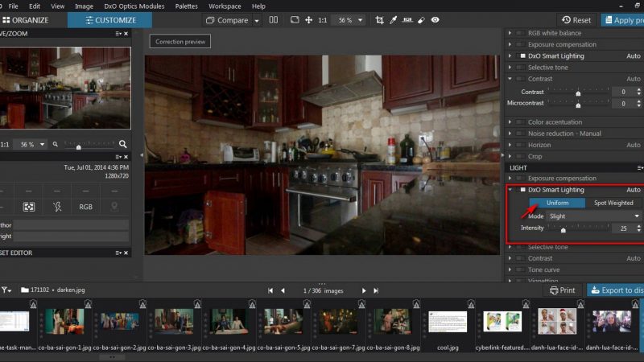
Task: Click the Copyright input field
Action: (71, 236)
